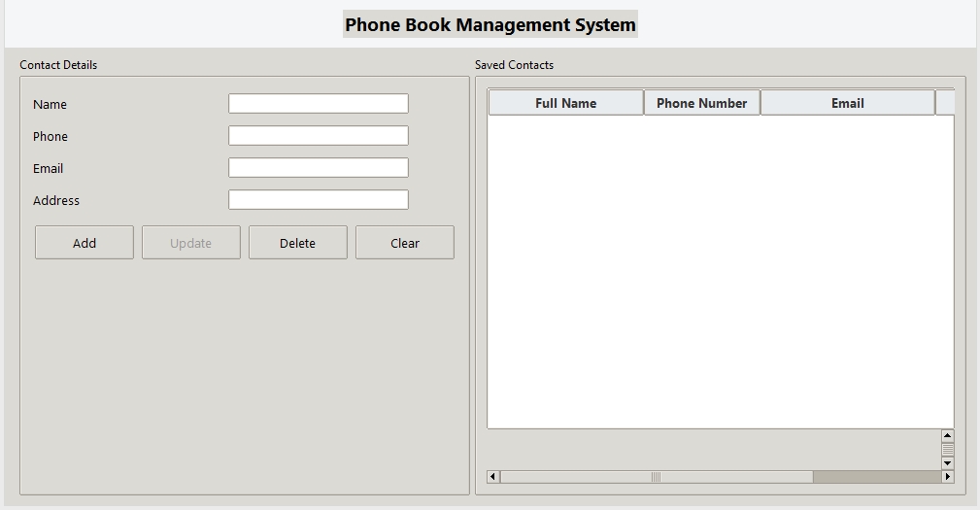Click the vertical scrollbar down arrow
The width and height of the screenshot is (980, 510).
(948, 463)
